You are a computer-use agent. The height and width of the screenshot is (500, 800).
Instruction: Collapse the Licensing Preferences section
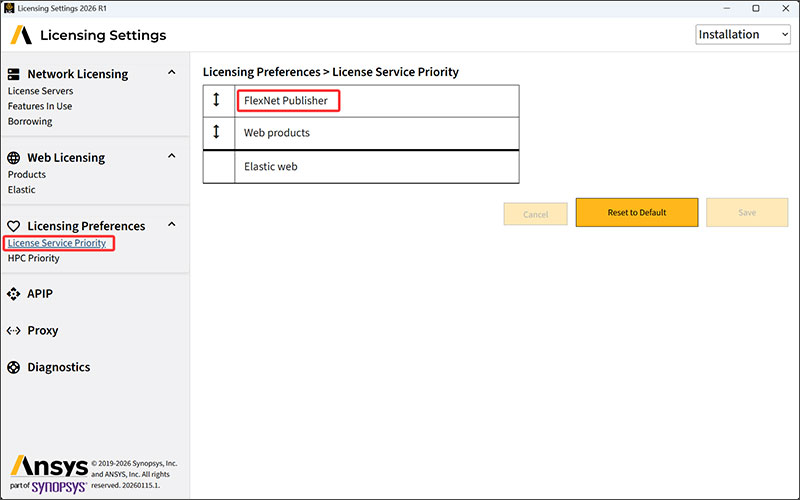pyautogui.click(x=172, y=225)
